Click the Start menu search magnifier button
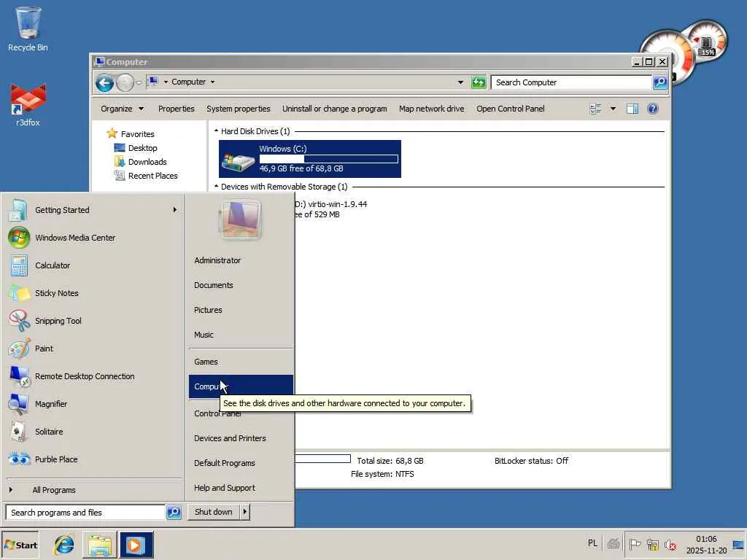747x560 pixels. pos(174,513)
